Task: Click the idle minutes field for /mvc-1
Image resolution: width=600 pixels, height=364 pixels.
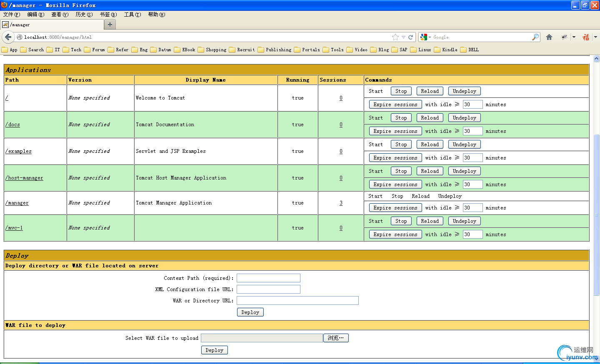Action: pyautogui.click(x=473, y=234)
